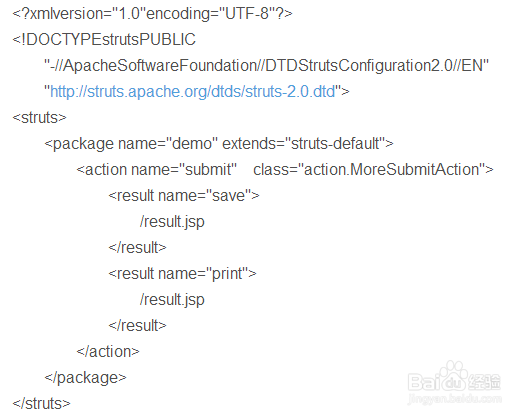Click the package name="demo" line
532x418 pixels.
click(218, 144)
